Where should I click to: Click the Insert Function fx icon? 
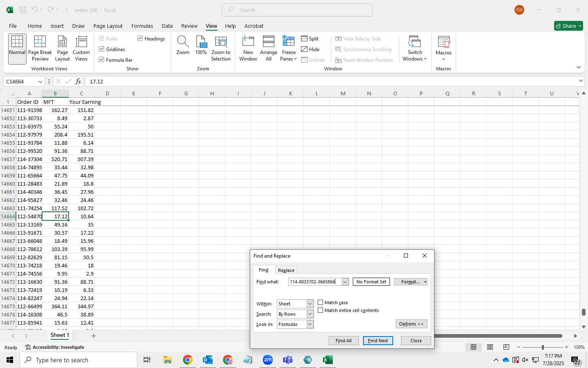point(78,81)
